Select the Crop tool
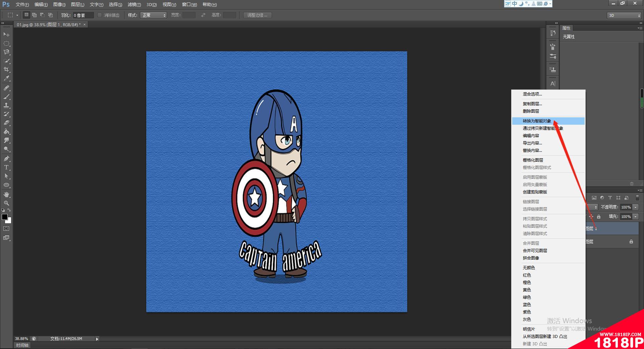 coord(6,69)
